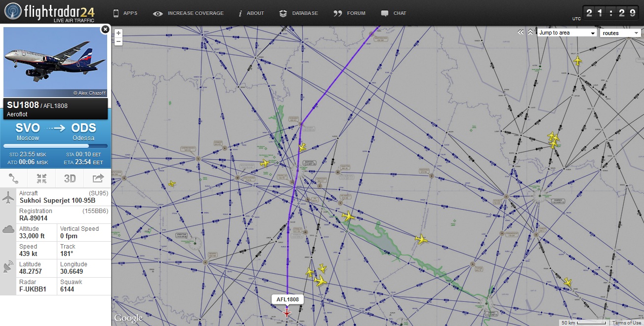Viewport: 644px width, 326px height.
Task: Zoom in on the map
Action: (x=119, y=33)
